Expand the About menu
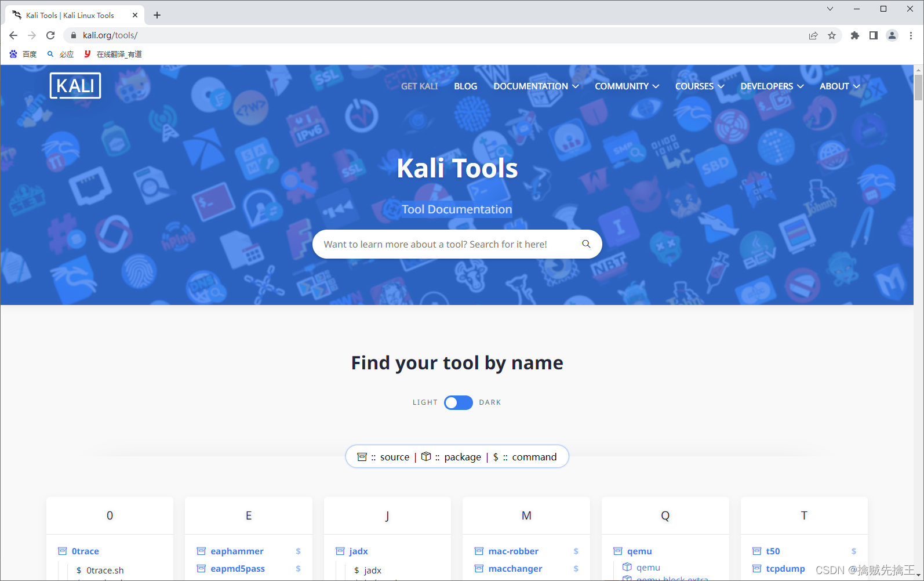Viewport: 924px width, 581px height. point(839,86)
